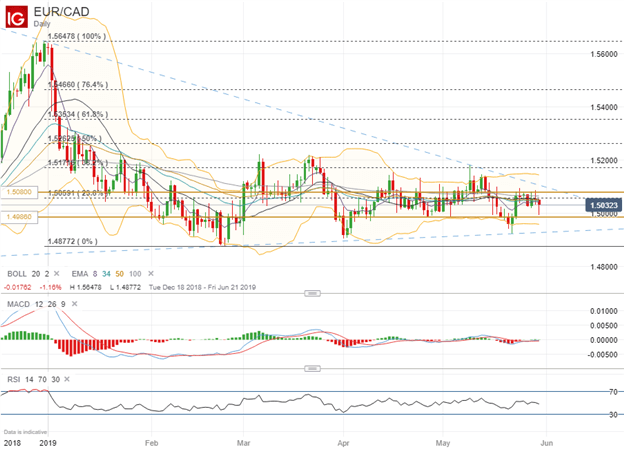The width and height of the screenshot is (624, 449).
Task: Click the L 1.48772 low value
Action: [x=125, y=287]
